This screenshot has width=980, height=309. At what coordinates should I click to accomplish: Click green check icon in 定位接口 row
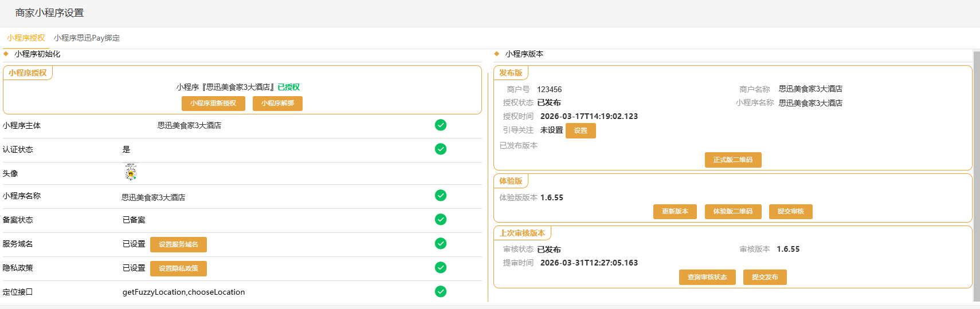click(x=440, y=292)
